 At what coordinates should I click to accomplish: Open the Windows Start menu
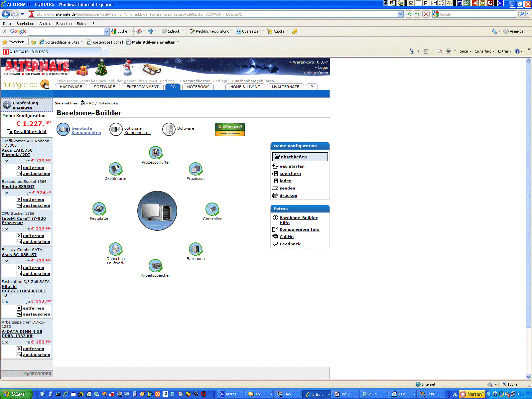click(x=16, y=394)
